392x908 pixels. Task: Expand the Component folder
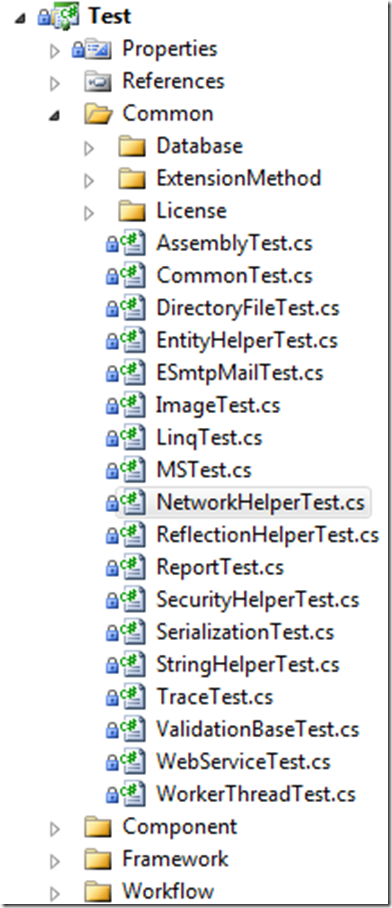(x=55, y=828)
